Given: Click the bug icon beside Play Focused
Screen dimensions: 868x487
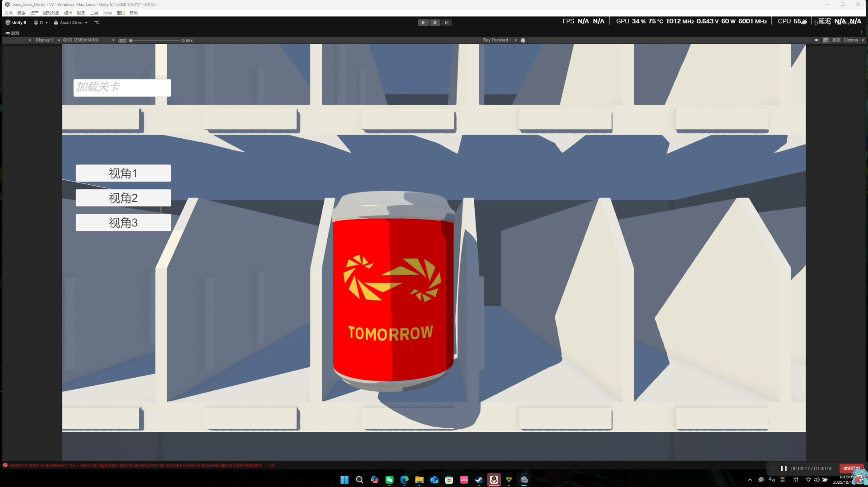Looking at the screenshot, I should [523, 40].
